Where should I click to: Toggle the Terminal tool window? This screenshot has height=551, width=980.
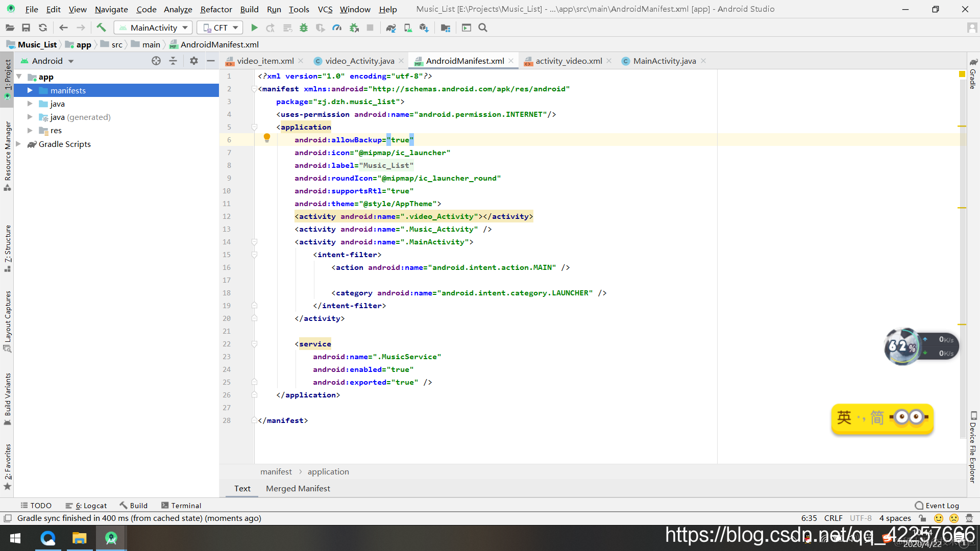click(181, 505)
